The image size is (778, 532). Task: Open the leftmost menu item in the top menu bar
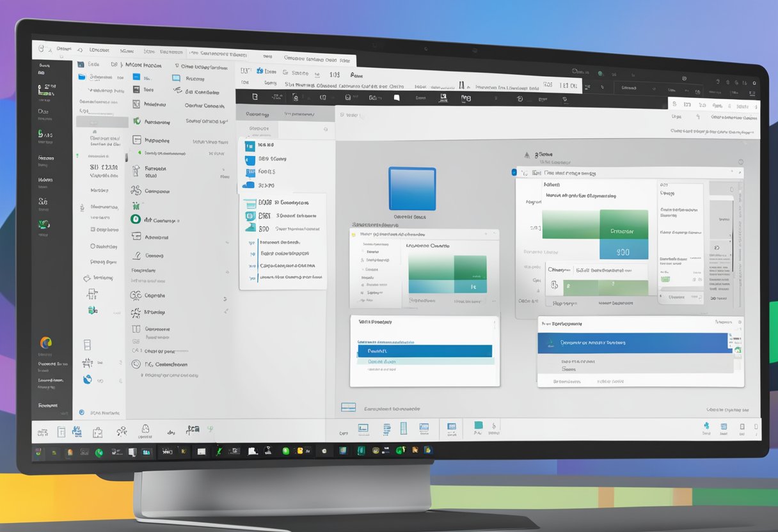61,49
